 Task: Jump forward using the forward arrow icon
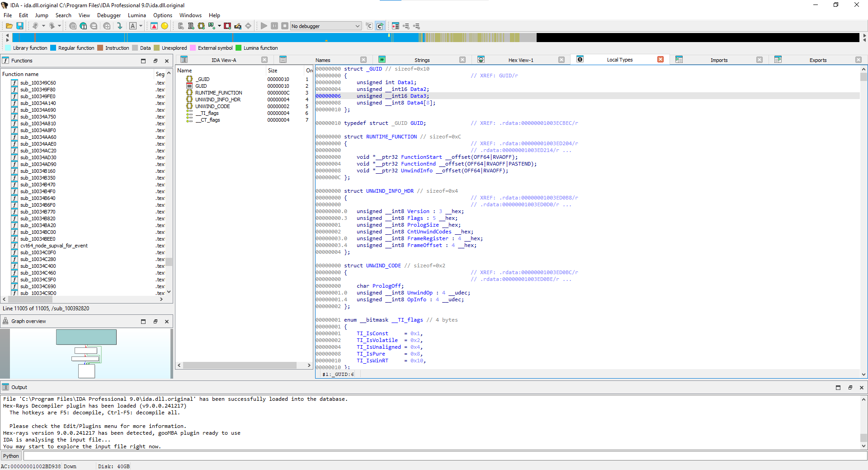point(52,26)
